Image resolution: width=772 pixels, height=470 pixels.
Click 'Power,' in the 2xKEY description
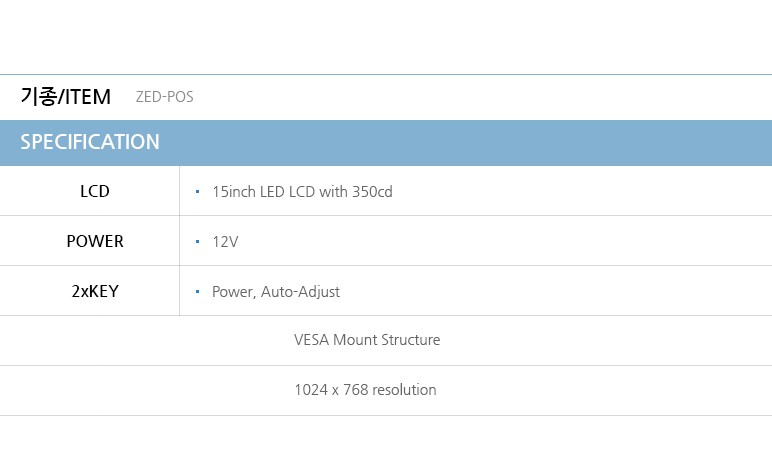click(235, 291)
